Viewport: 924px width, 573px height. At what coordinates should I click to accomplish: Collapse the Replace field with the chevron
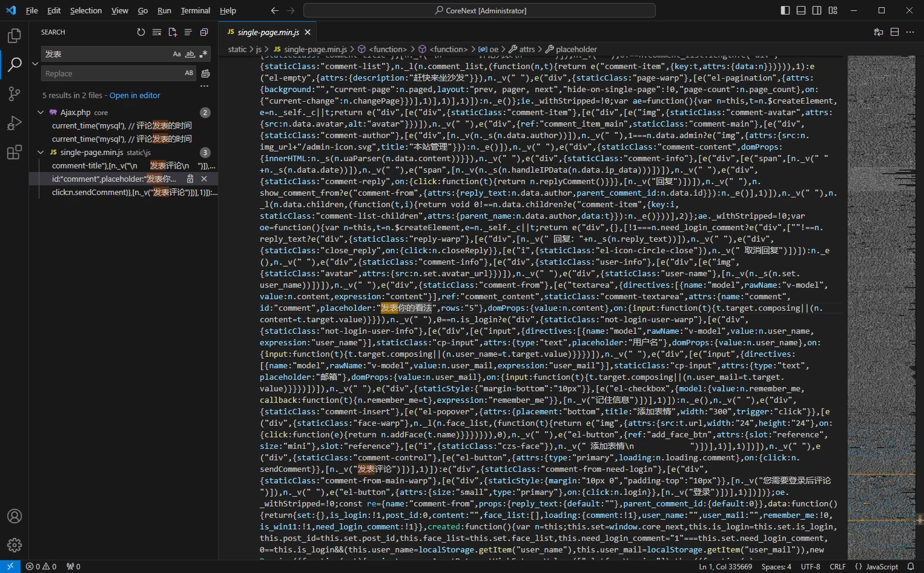tap(35, 64)
